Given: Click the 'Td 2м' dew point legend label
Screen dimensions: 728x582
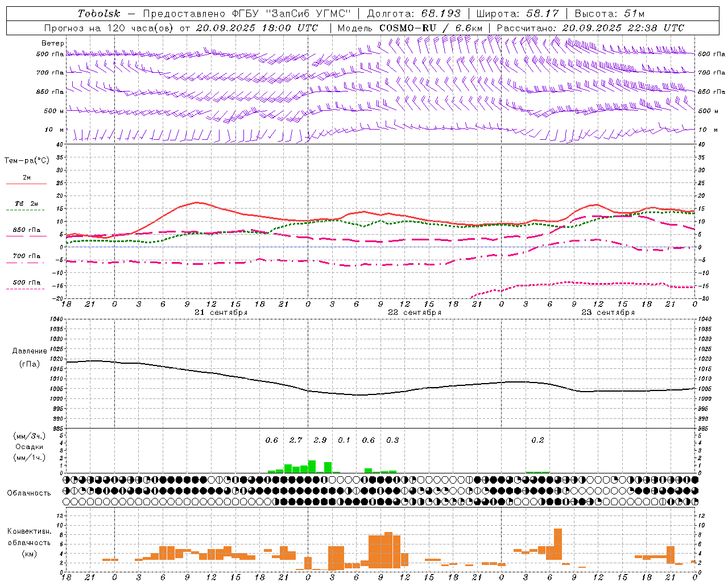Looking at the screenshot, I should coord(27,203).
